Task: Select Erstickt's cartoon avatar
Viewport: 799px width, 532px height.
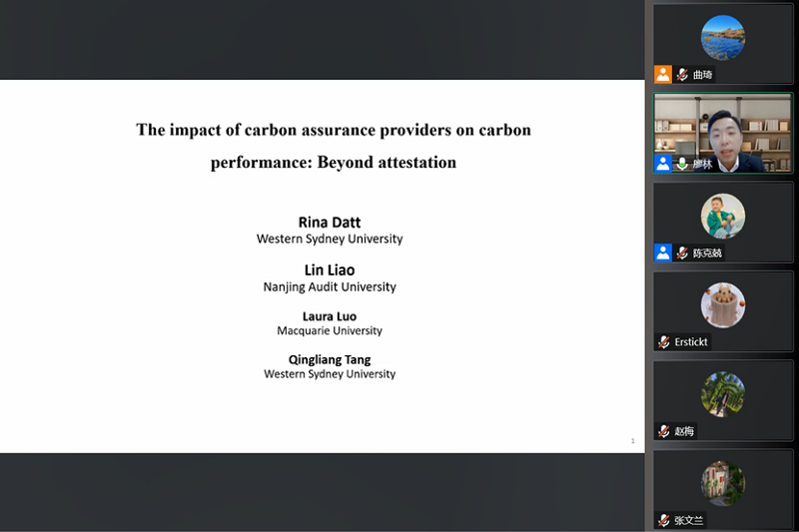Action: [x=722, y=305]
